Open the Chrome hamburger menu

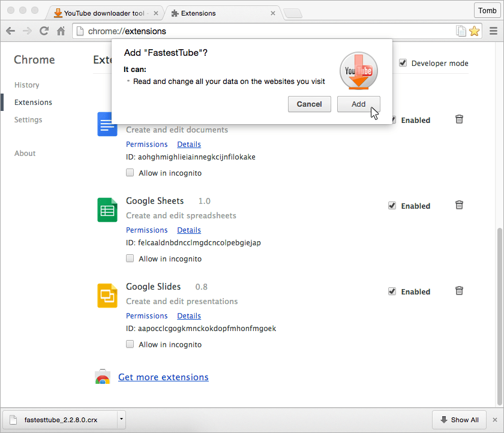pyautogui.click(x=493, y=31)
